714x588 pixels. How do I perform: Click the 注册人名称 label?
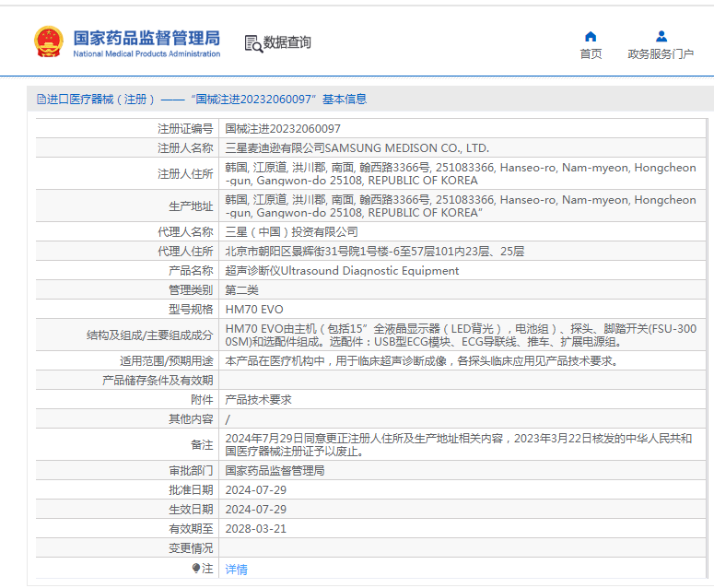coord(185,148)
